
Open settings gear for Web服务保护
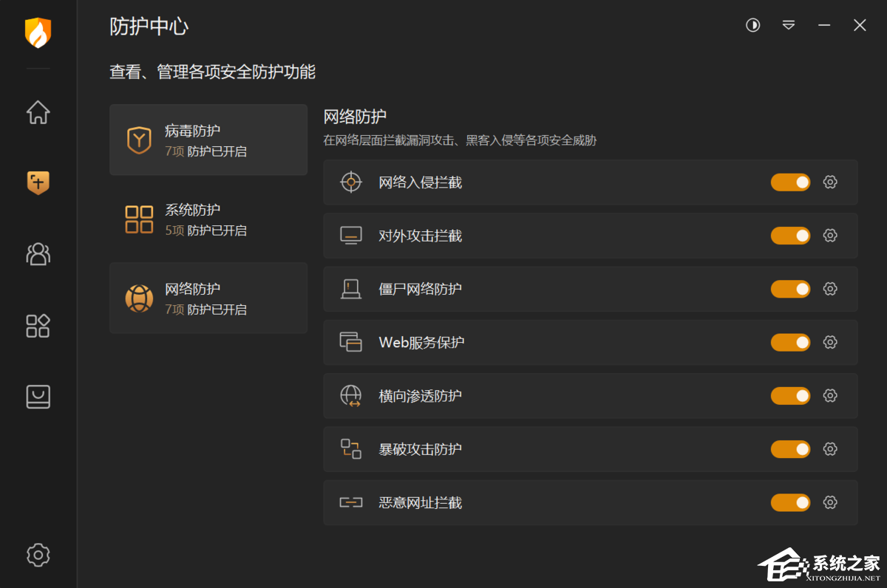click(830, 343)
